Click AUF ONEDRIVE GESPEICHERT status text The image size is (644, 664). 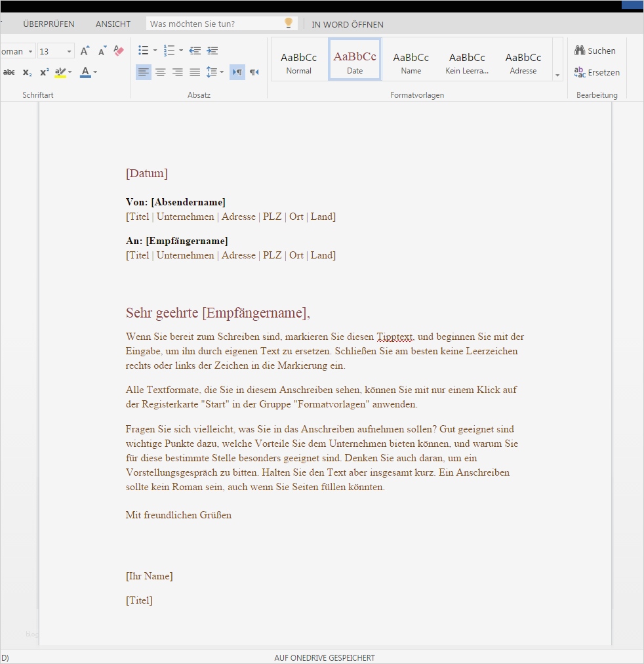point(325,657)
